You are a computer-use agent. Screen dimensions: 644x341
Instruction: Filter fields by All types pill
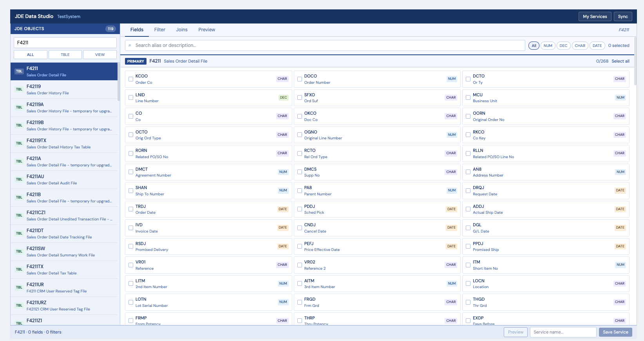click(x=534, y=46)
